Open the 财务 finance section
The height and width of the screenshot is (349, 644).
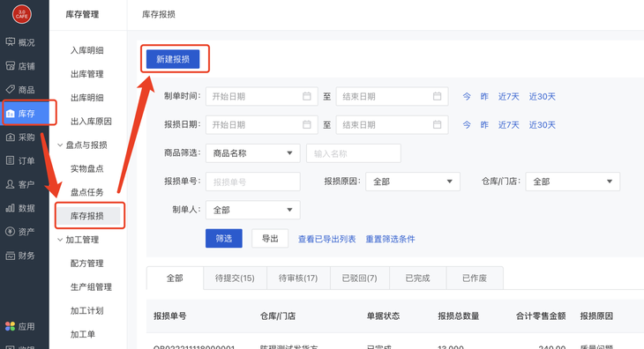20,256
